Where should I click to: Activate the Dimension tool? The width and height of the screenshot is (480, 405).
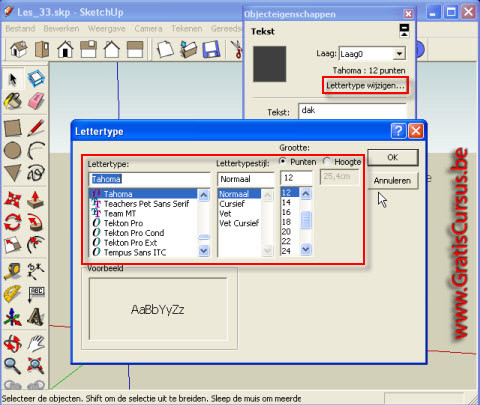click(x=36, y=271)
